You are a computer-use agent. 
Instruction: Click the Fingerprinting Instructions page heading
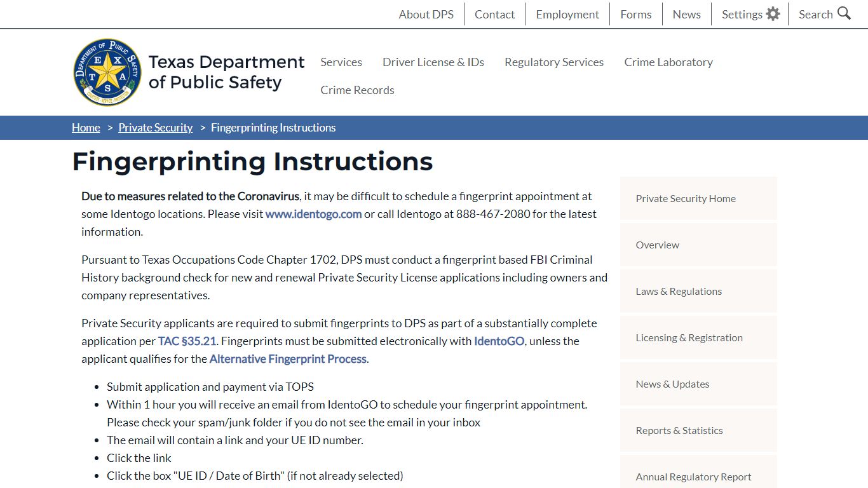tap(252, 161)
